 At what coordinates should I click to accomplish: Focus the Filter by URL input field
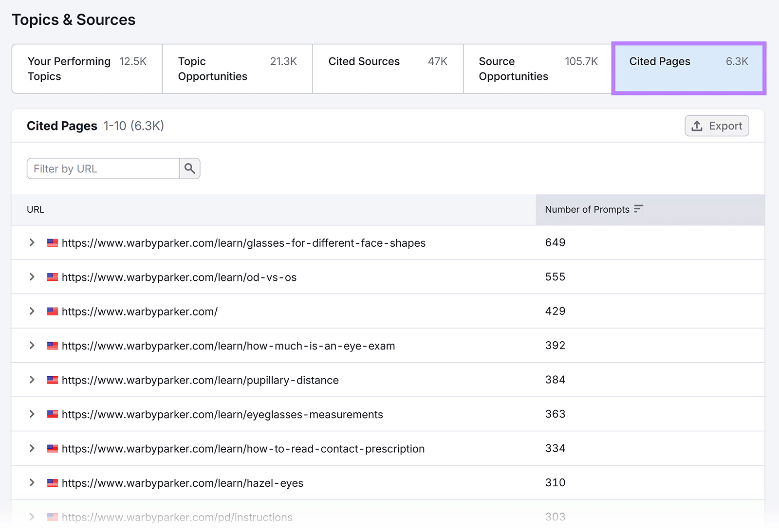103,168
